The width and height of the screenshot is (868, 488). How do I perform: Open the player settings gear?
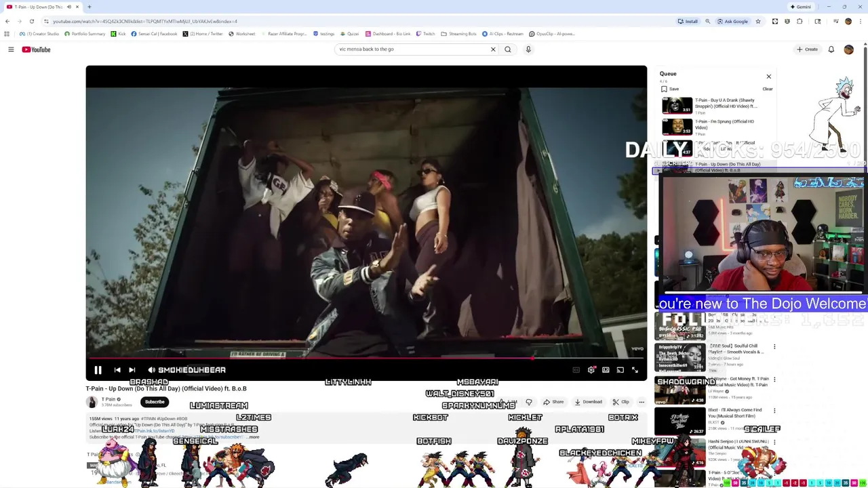point(591,370)
